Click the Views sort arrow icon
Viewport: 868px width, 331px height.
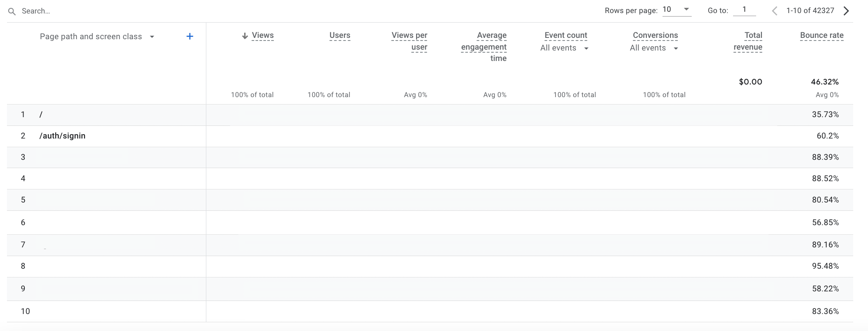tap(245, 36)
